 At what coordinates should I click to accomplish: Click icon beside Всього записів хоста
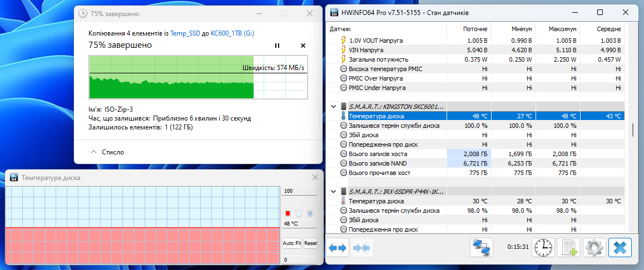coord(344,154)
